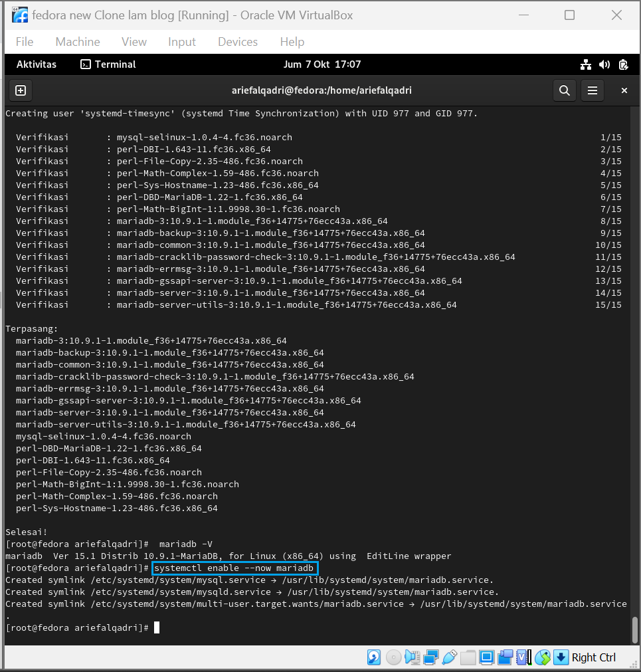Open the View menu
Screen dimensions: 641x672
tap(134, 42)
